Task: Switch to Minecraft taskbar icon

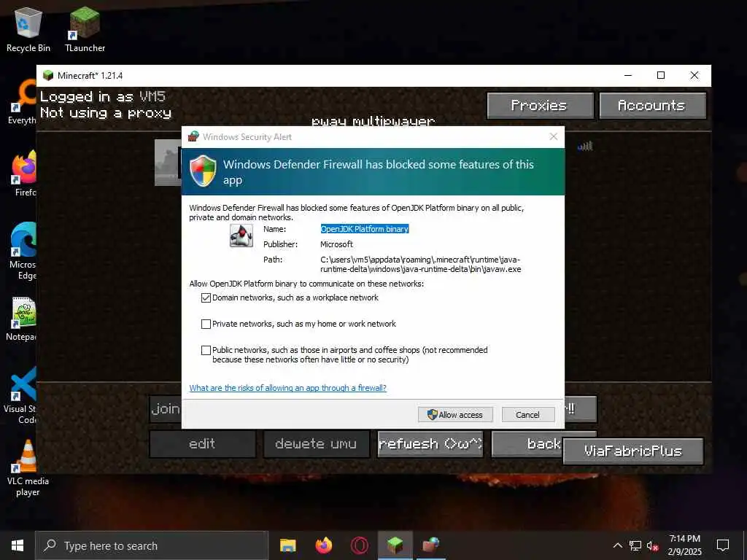Action: click(395, 545)
